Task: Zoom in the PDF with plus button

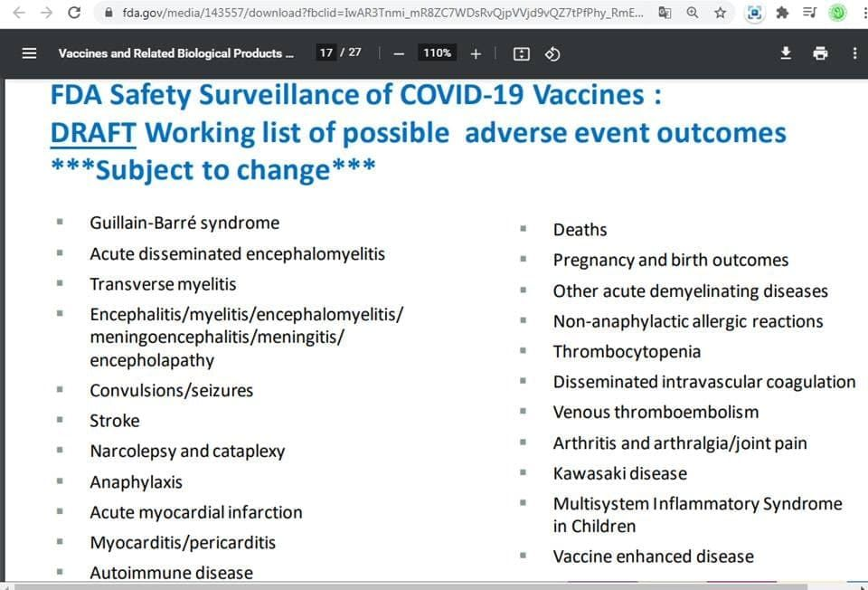Action: pos(476,53)
